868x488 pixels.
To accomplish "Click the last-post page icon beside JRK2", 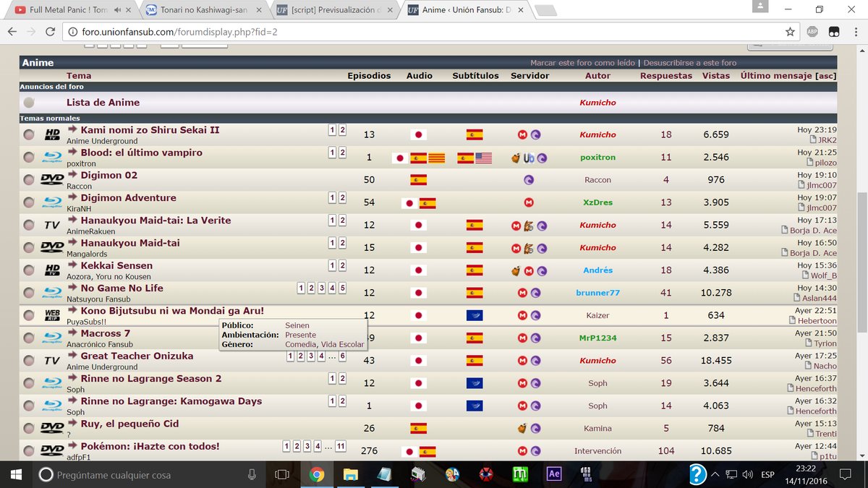I will pyautogui.click(x=813, y=140).
